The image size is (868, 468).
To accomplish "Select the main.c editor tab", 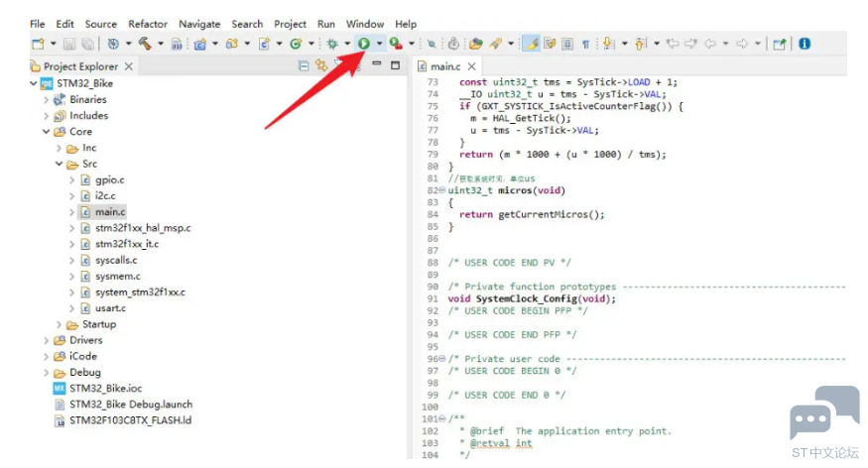I will pyautogui.click(x=445, y=66).
